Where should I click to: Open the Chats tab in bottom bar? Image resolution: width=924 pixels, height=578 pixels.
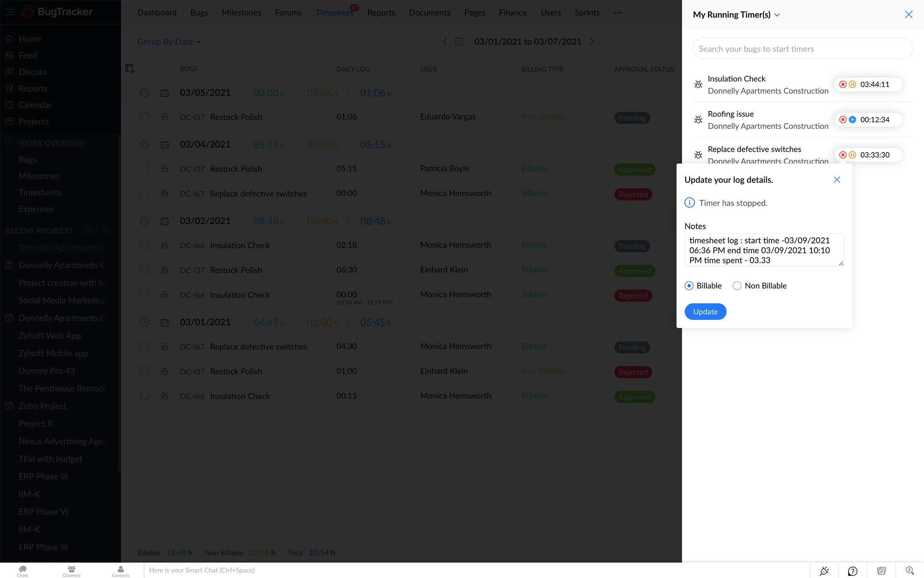coord(23,571)
